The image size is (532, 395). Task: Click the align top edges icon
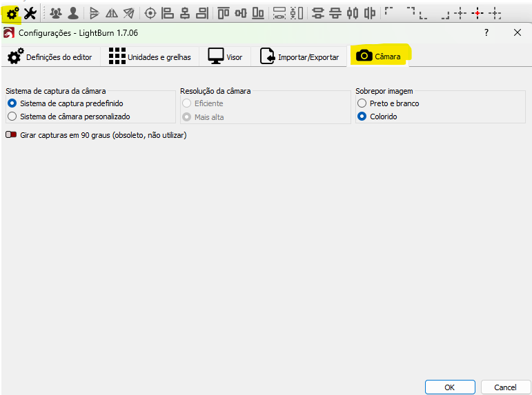tap(223, 13)
